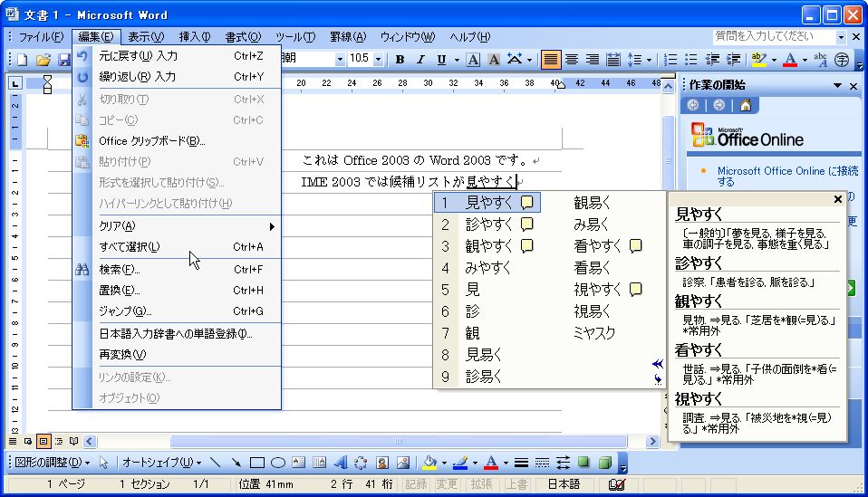Viewport: 868px width, 497px height.
Task: Open the font name dropdown
Action: (340, 59)
